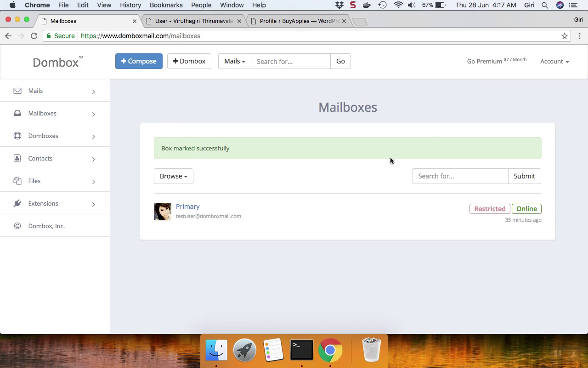The image size is (588, 368).
Task: Click the '35 minutes ago' timestamp
Action: click(x=523, y=220)
